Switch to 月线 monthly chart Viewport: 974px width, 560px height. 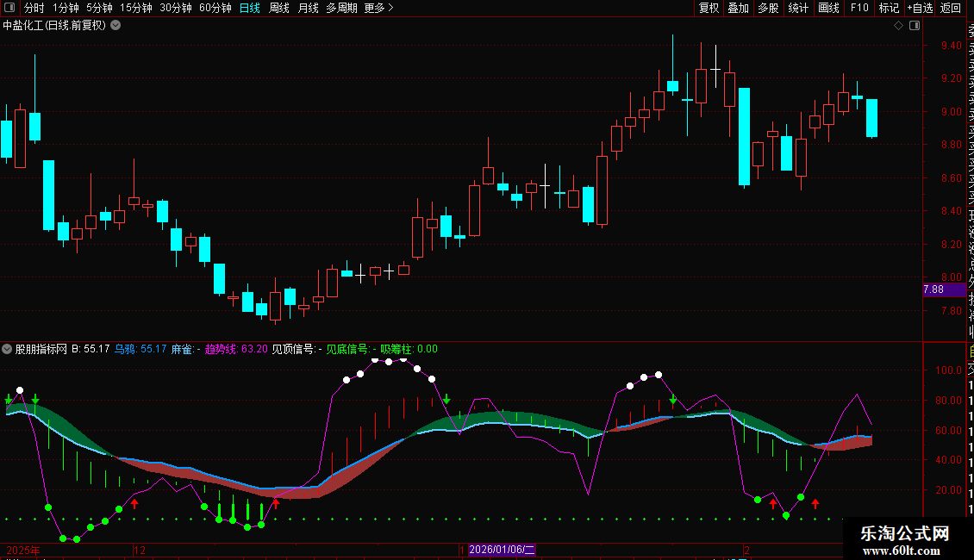(x=308, y=8)
